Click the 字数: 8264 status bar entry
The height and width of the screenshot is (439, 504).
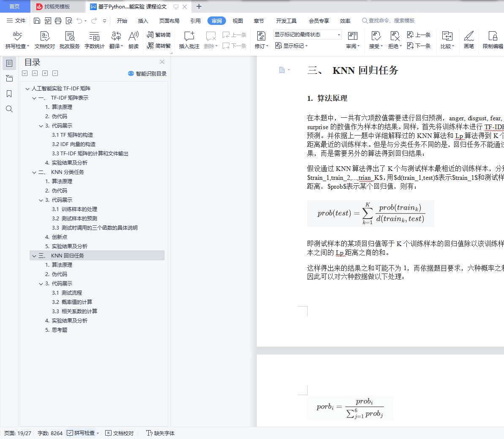pyautogui.click(x=50, y=433)
